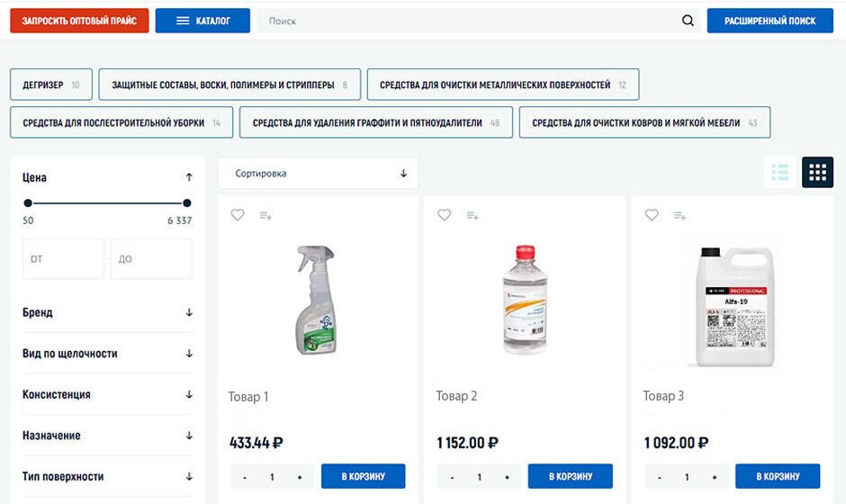Click the price 'ОТ' input field
The image size is (846, 504).
pyautogui.click(x=63, y=259)
